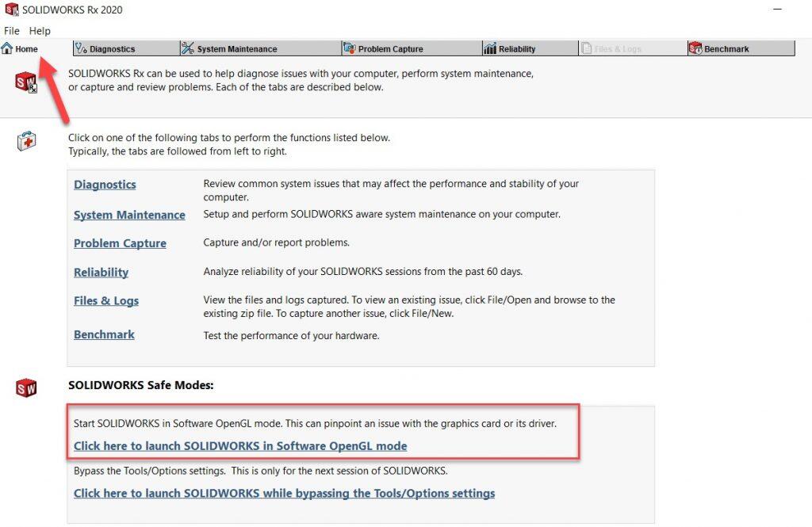
Task: Click the System Maintenance tools icon
Action: [188, 48]
